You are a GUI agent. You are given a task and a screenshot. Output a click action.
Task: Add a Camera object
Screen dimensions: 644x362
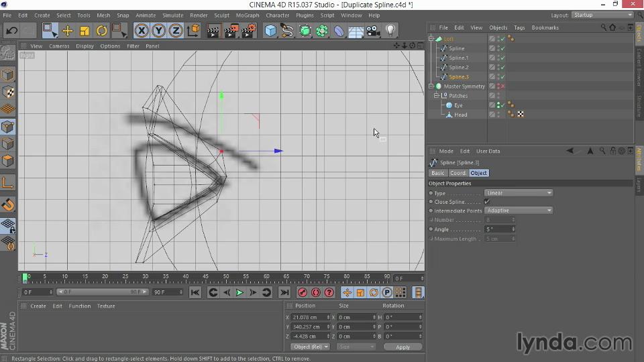373,31
